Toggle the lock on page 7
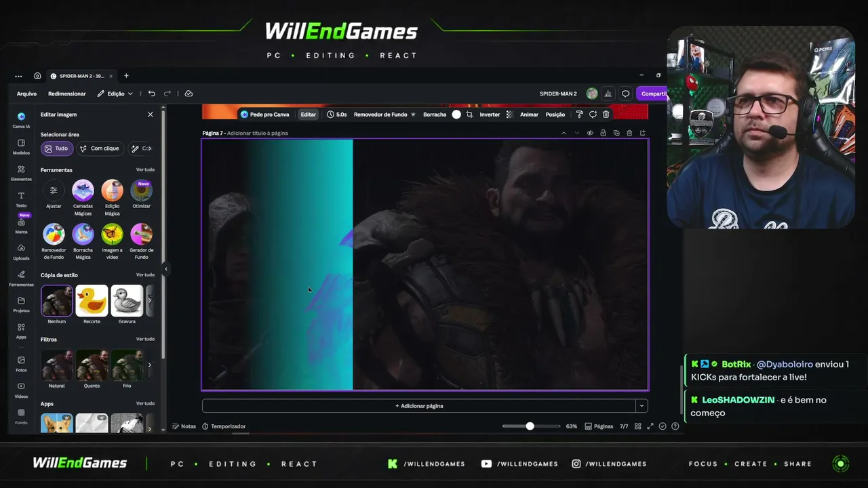The height and width of the screenshot is (488, 868). click(603, 133)
